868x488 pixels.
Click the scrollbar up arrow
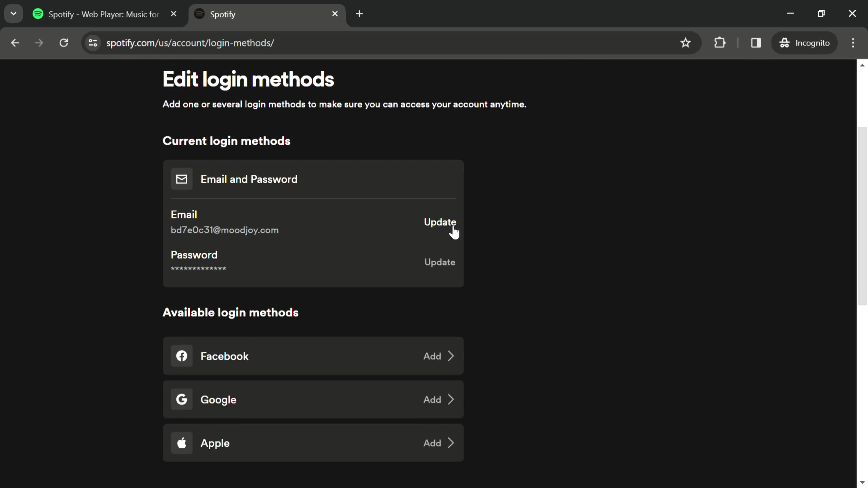(862, 65)
